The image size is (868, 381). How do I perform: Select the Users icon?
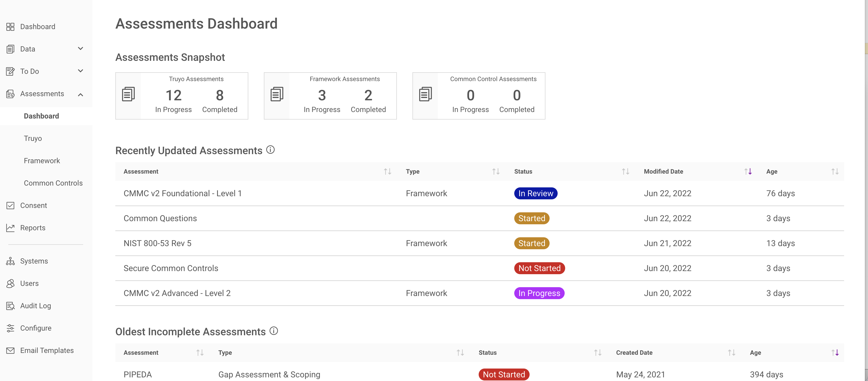[10, 283]
